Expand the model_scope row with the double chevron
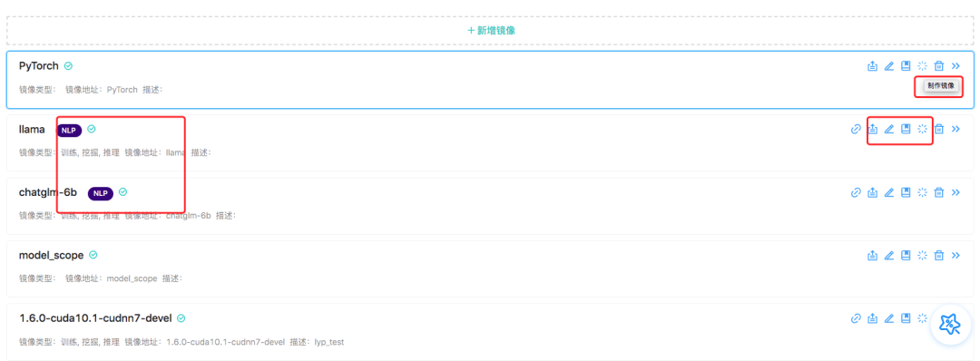 point(955,256)
